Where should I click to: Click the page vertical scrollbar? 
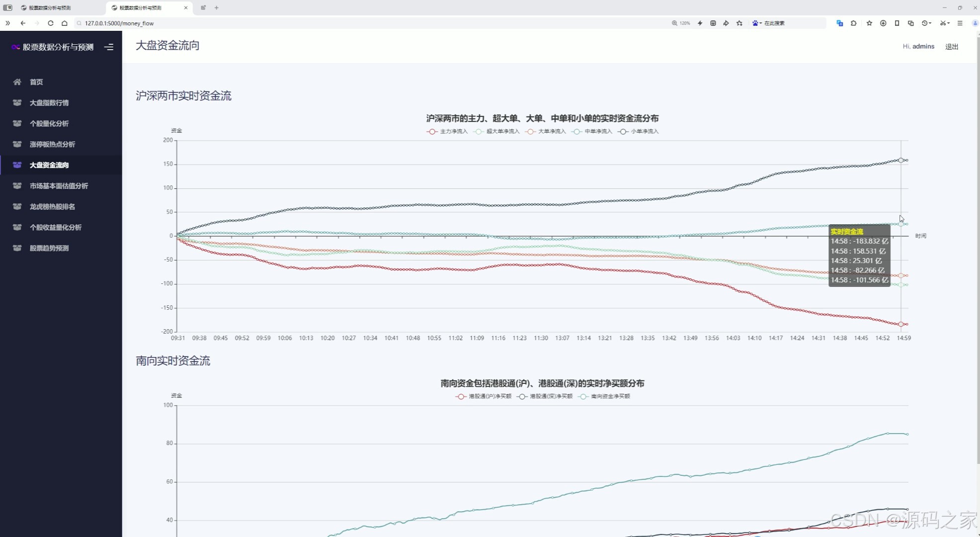978,249
